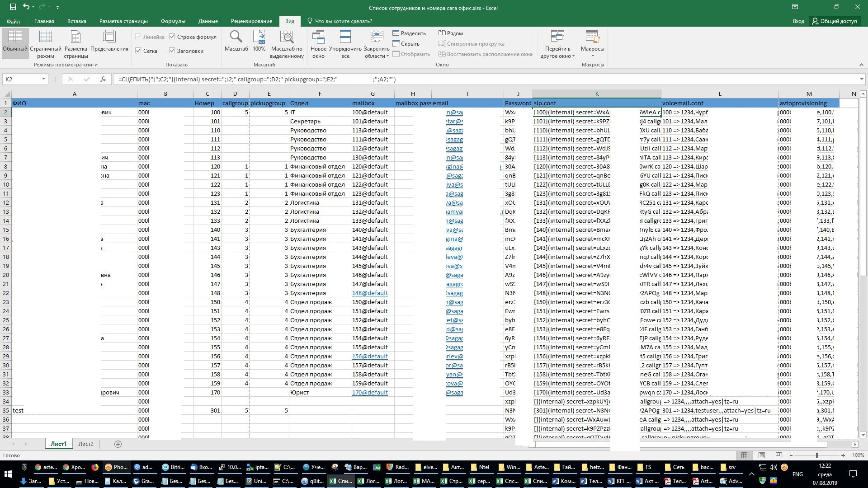Open the Macros (Макросы) dropdown
868x488 pixels.
pos(592,52)
